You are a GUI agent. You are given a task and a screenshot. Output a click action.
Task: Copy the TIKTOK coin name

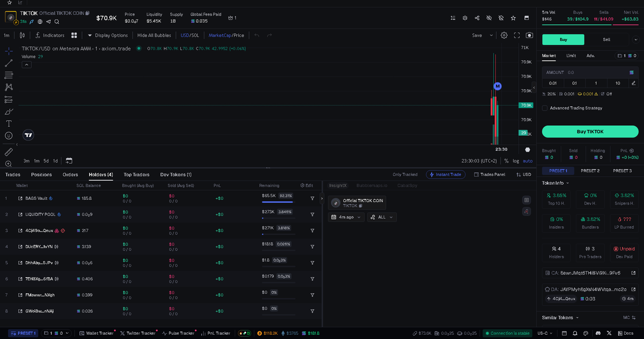pos(87,12)
